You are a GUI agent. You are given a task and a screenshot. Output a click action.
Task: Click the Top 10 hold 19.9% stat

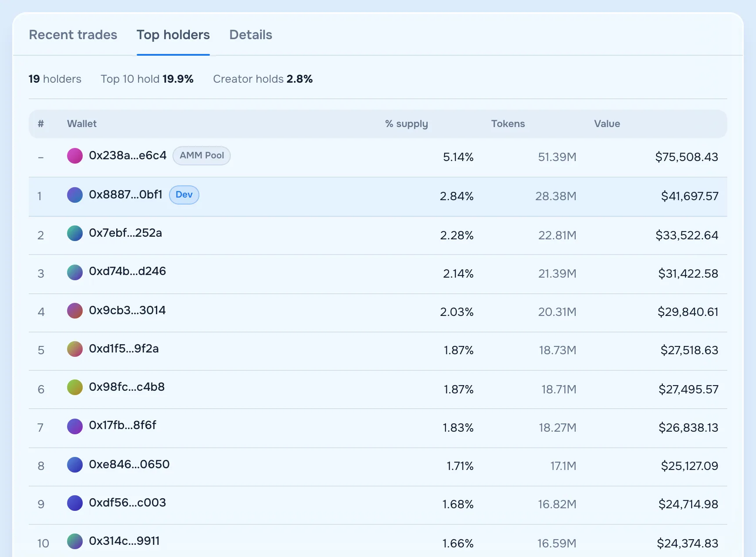147,79
